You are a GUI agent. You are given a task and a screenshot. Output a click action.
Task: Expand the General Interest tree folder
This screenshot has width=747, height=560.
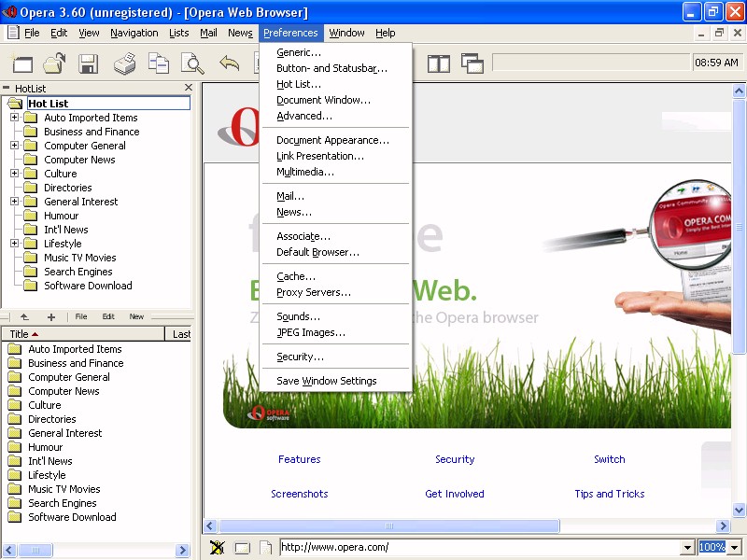tap(15, 202)
